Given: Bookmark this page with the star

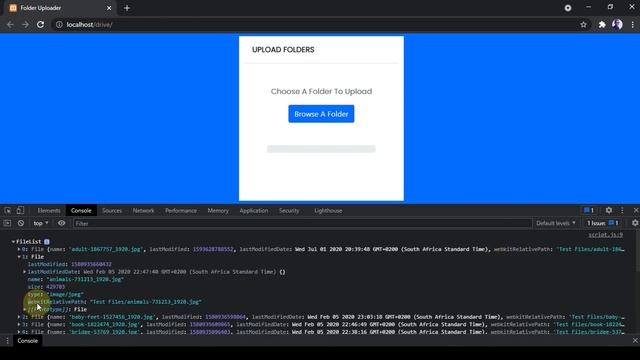Looking at the screenshot, I should 583,24.
